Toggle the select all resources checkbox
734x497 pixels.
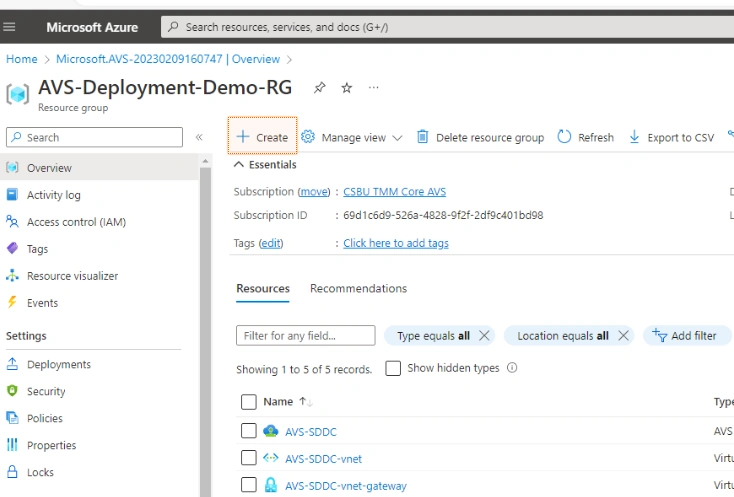pos(249,402)
